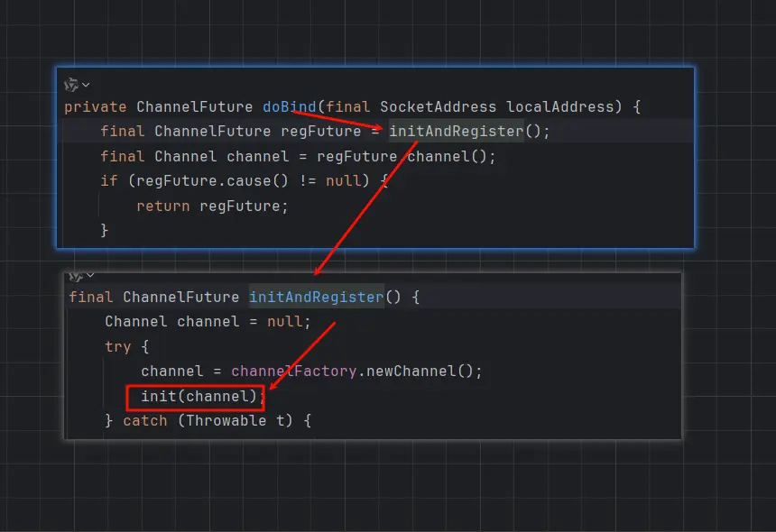Click the initAndRegister() call in doBind
Image resolution: width=776 pixels, height=532 pixels.
tap(468, 131)
